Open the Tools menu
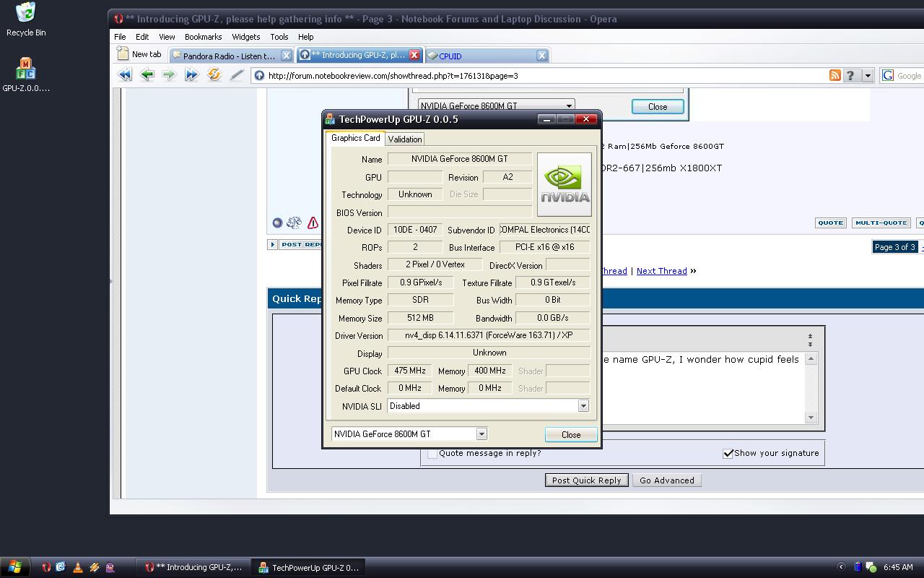This screenshot has height=578, width=924. click(x=279, y=37)
